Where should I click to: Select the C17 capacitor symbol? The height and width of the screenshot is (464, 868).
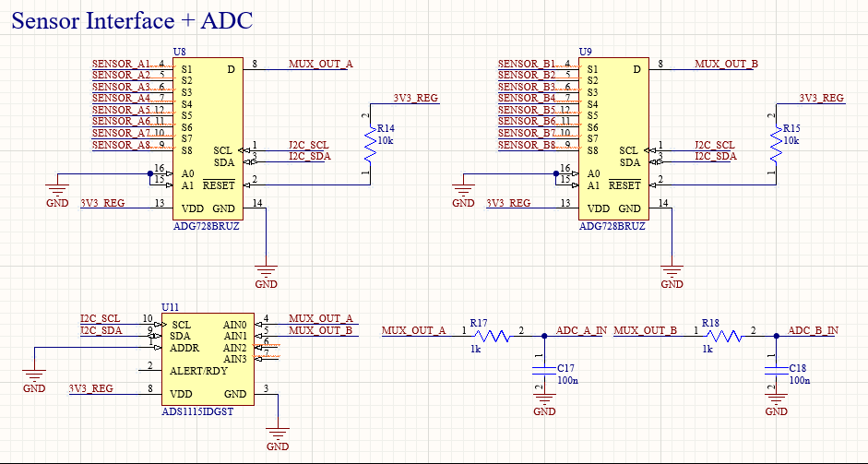coord(544,371)
